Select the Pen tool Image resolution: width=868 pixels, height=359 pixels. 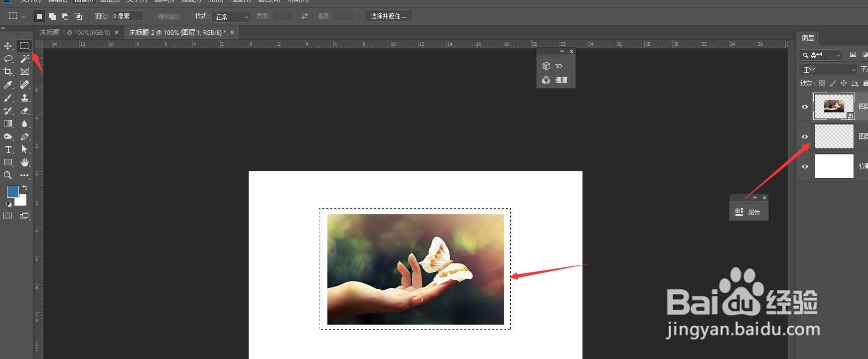[24, 136]
